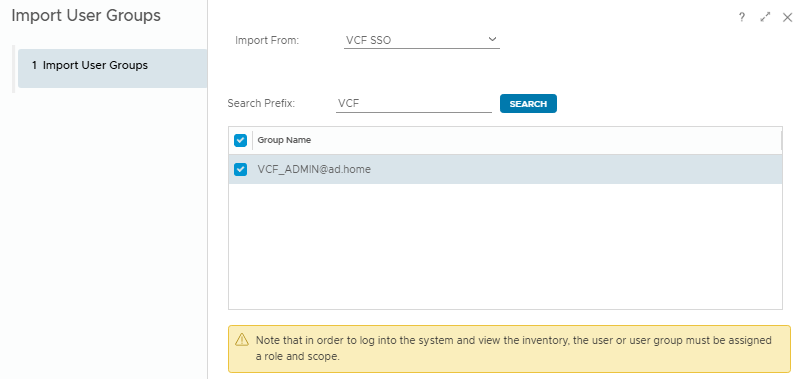Image resolution: width=803 pixels, height=379 pixels.
Task: Uncheck the VCF_ADMIN@ad.home checkbox
Action: click(x=240, y=169)
